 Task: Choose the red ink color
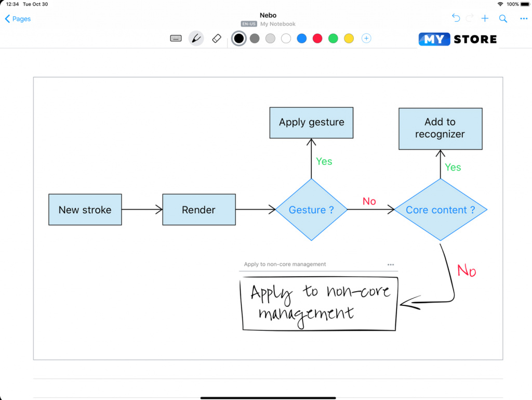point(317,38)
